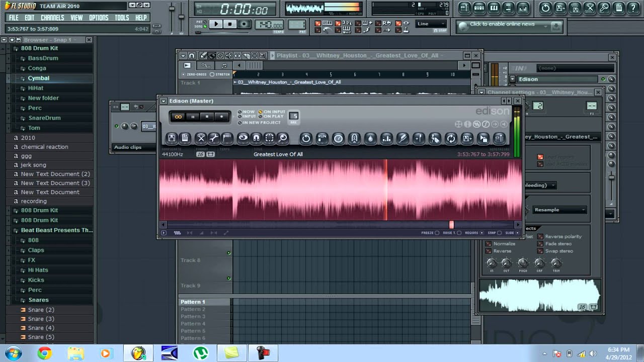Click Edison's RUN script icon
Image resolution: width=644 pixels, height=362 pixels.
(322, 138)
